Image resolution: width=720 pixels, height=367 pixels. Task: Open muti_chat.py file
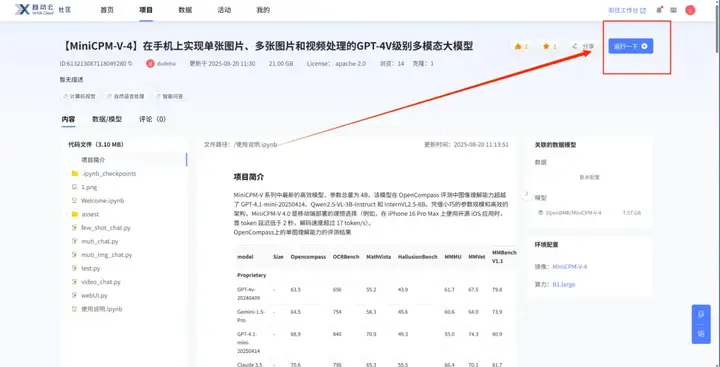point(100,241)
